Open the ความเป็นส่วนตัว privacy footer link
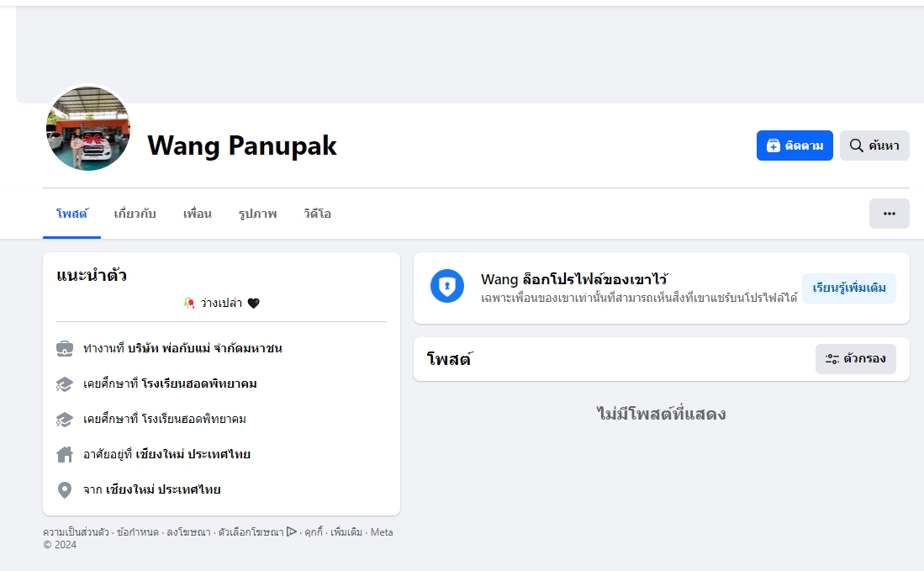 76,532
